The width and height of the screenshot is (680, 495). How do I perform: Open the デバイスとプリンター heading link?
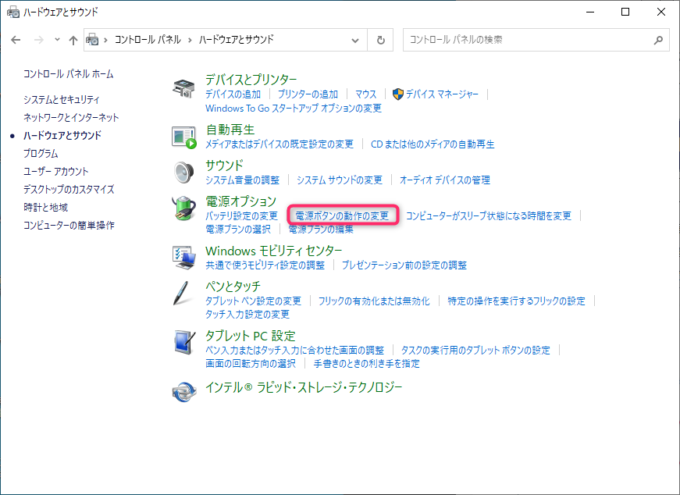251,79
